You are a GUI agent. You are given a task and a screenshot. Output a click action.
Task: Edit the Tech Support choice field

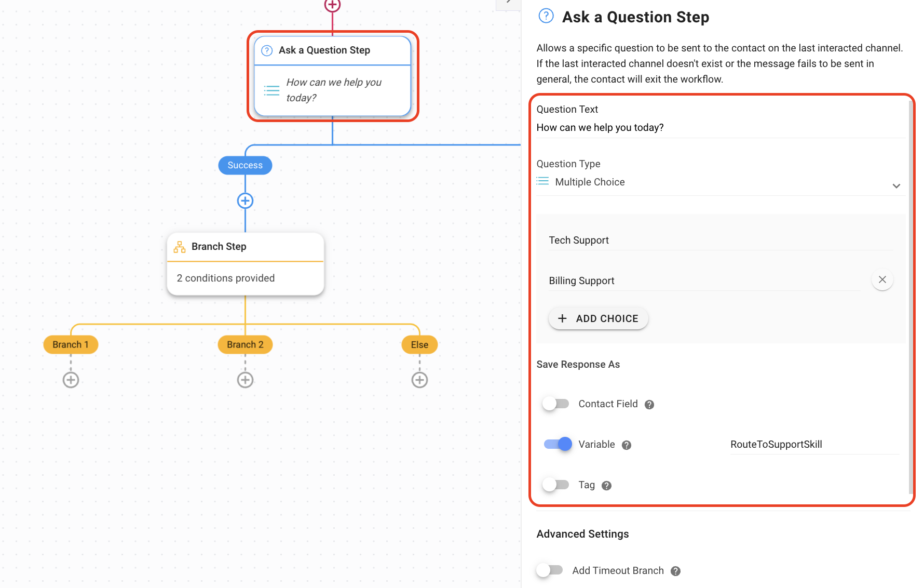719,240
